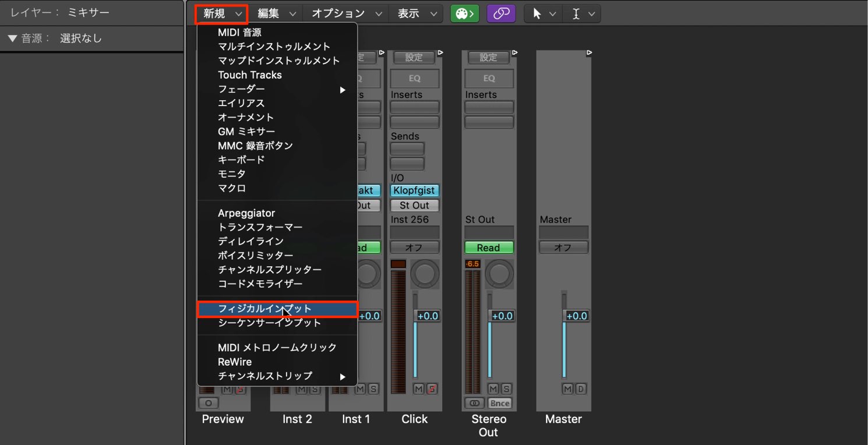Select ReWire menu item

point(277,362)
